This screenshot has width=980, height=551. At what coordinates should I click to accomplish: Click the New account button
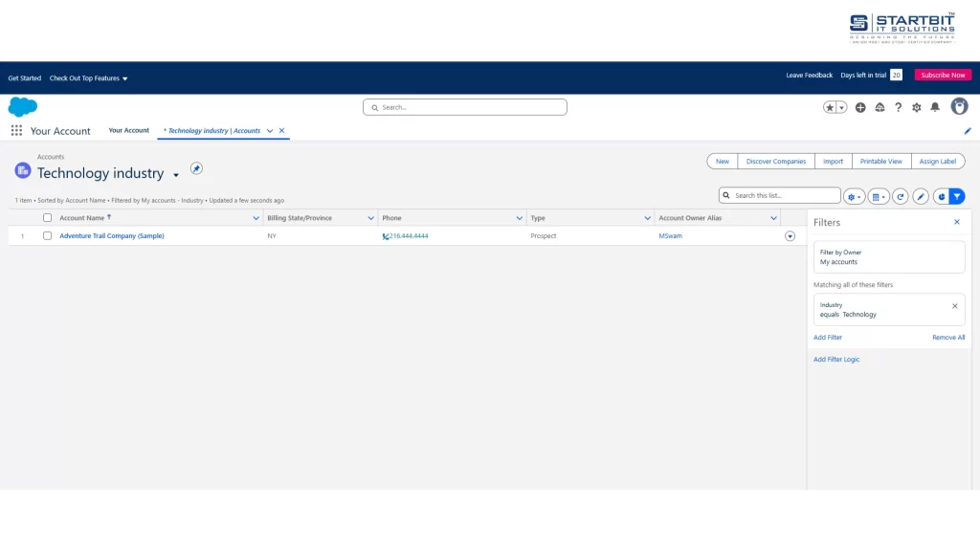pos(722,161)
